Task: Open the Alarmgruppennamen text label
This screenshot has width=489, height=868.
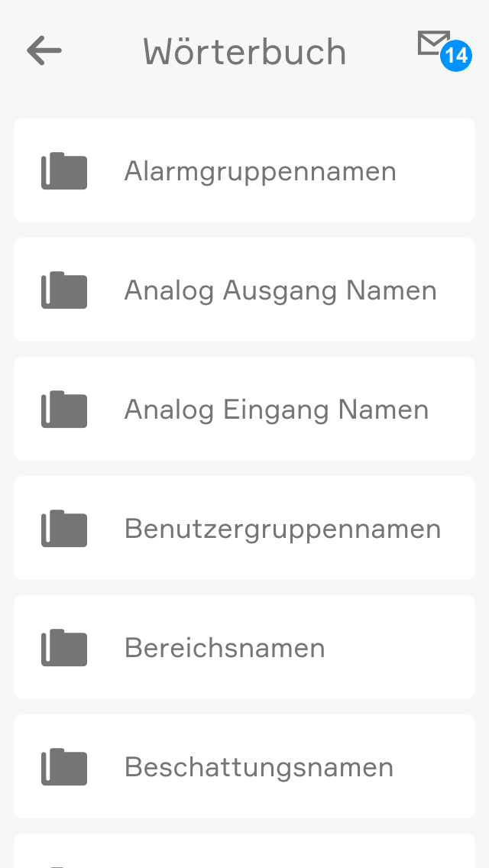Action: click(260, 171)
